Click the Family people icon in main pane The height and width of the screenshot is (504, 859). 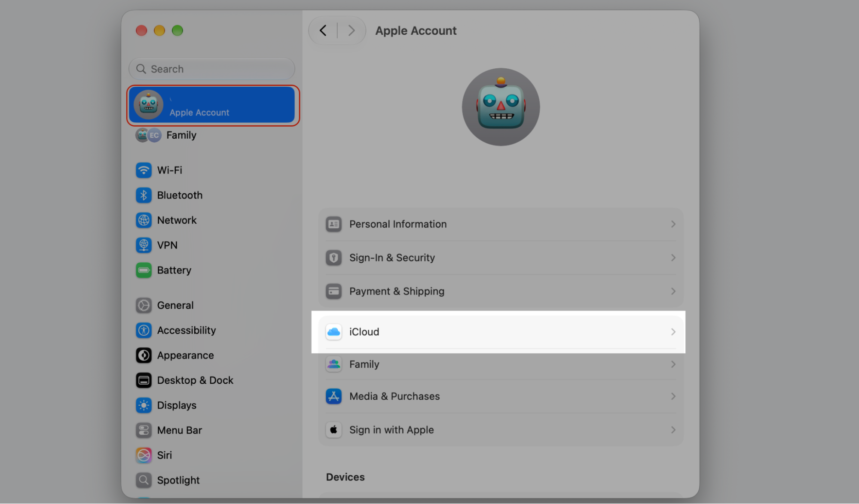coord(333,364)
